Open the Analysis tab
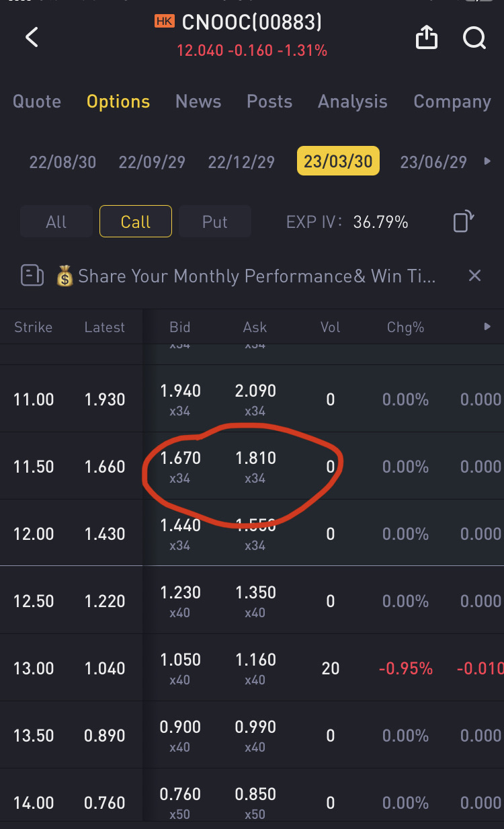Screen dimensions: 504x829 352,102
